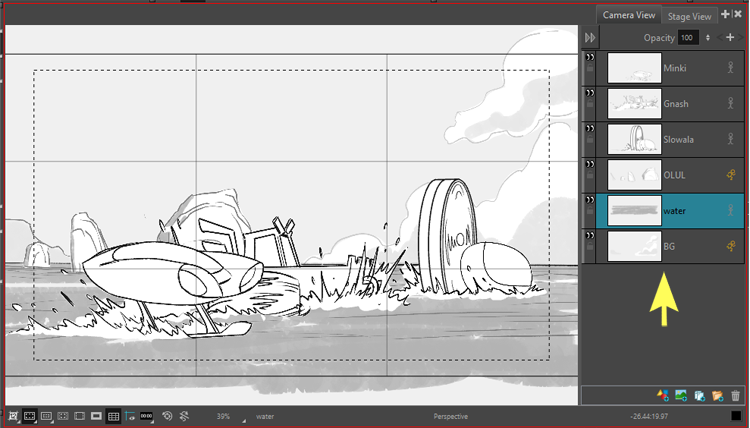Add a new bitmap layer
Viewport: 750px width, 428px height.
click(x=682, y=396)
